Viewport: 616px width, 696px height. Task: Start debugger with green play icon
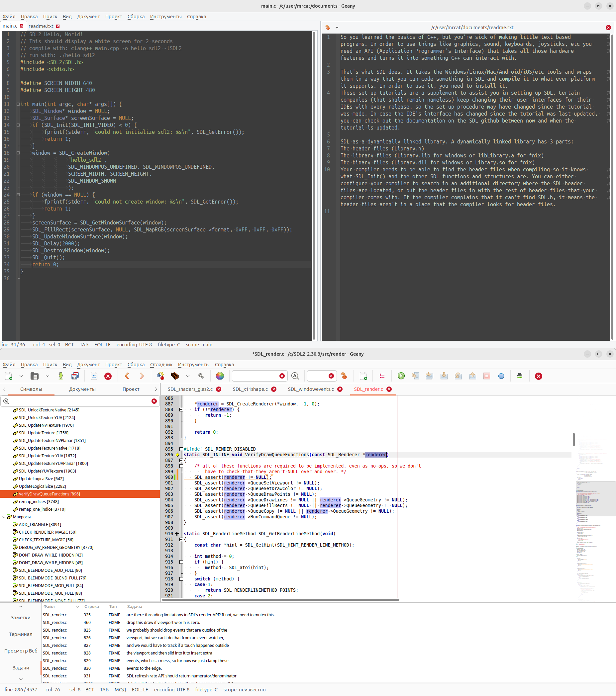pyautogui.click(x=401, y=376)
